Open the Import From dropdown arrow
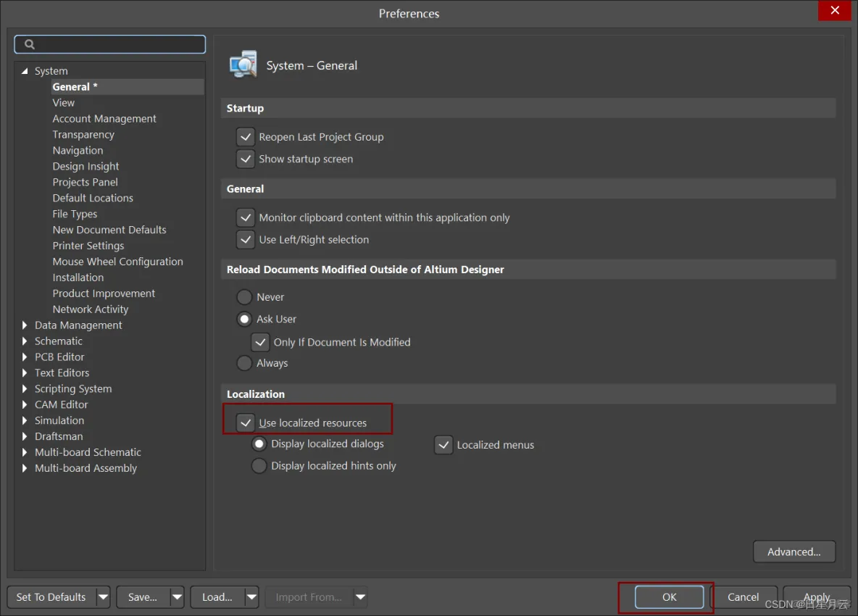 361,597
